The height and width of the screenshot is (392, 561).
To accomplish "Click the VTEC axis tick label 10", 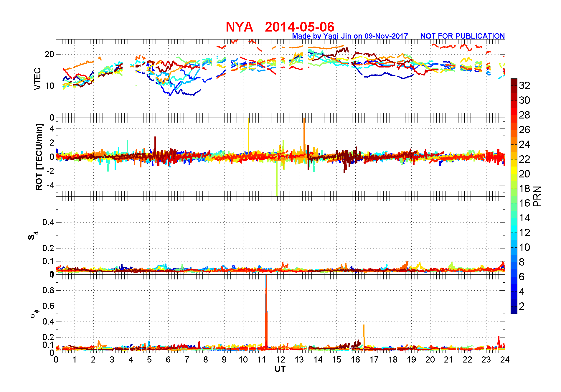I will pos(49,86).
